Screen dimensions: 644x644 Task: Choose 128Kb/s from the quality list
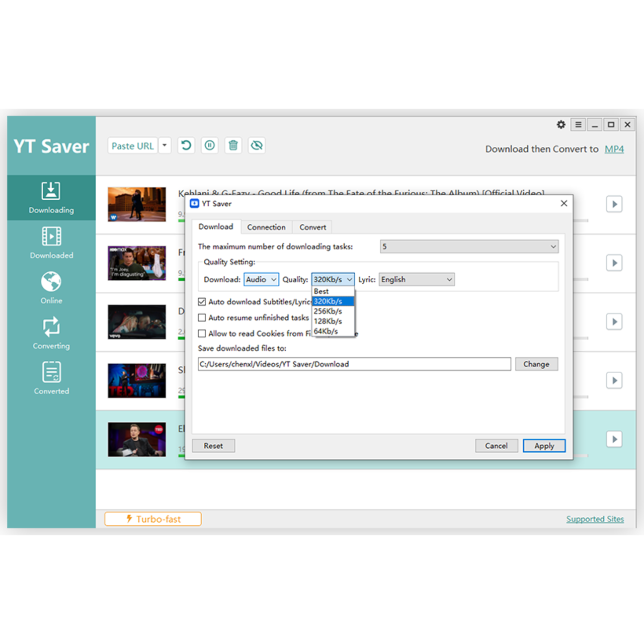328,321
